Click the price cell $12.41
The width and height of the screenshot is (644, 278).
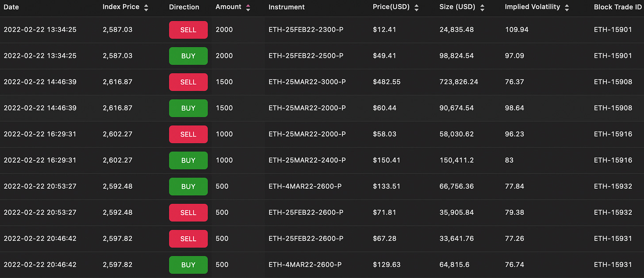tap(384, 30)
